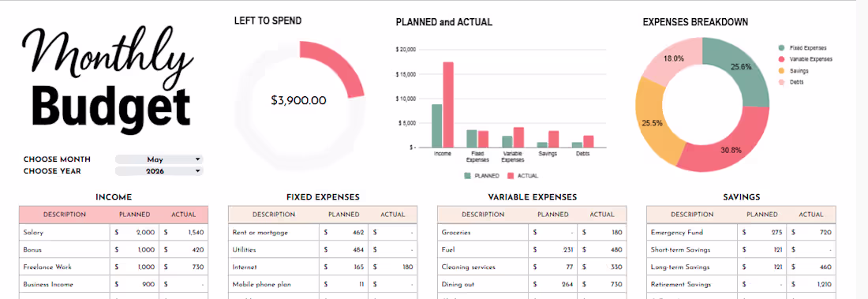Click the pink Debts legend swatch
868x299 pixels.
[781, 82]
